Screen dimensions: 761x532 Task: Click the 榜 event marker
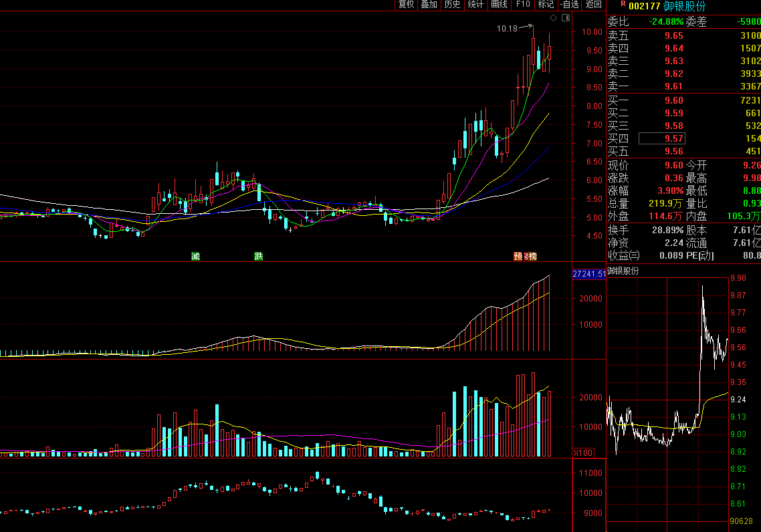533,256
